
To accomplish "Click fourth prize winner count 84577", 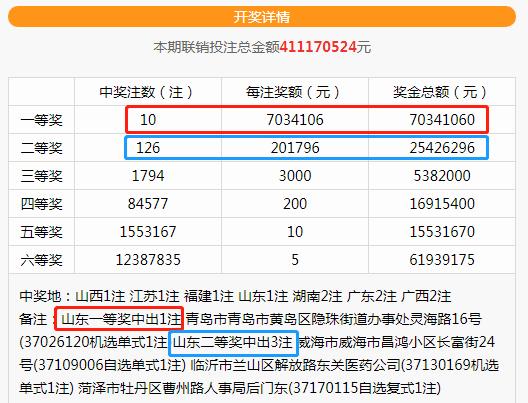I will 148,204.
